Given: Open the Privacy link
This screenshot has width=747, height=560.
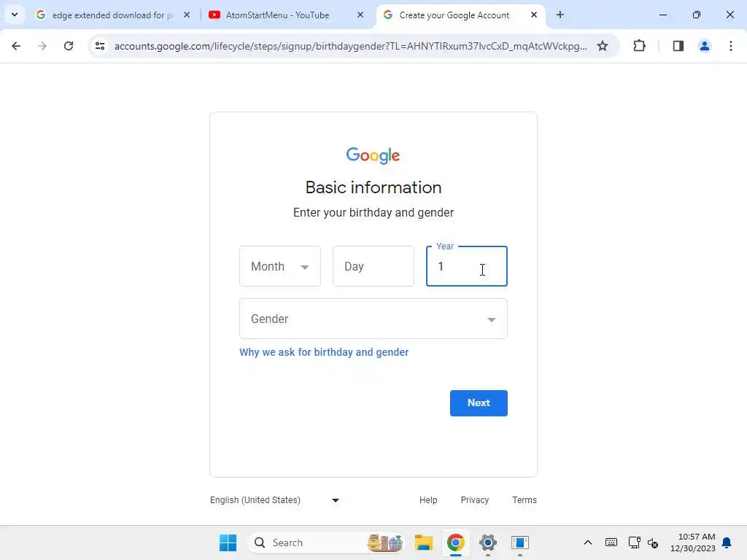Looking at the screenshot, I should click(474, 500).
